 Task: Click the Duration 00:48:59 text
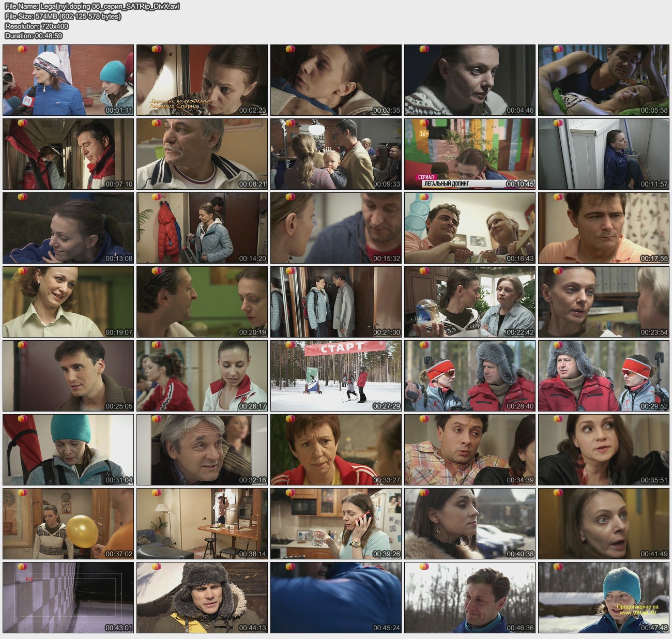click(34, 36)
